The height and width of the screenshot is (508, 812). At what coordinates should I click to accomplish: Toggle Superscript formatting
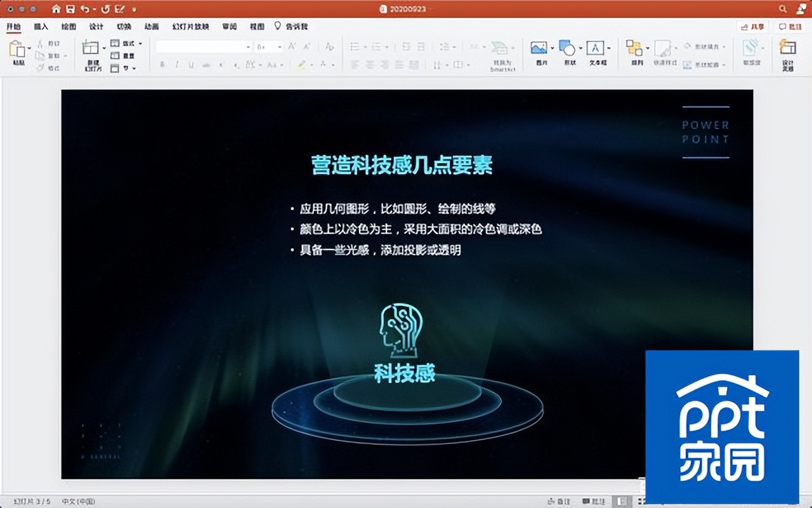222,65
